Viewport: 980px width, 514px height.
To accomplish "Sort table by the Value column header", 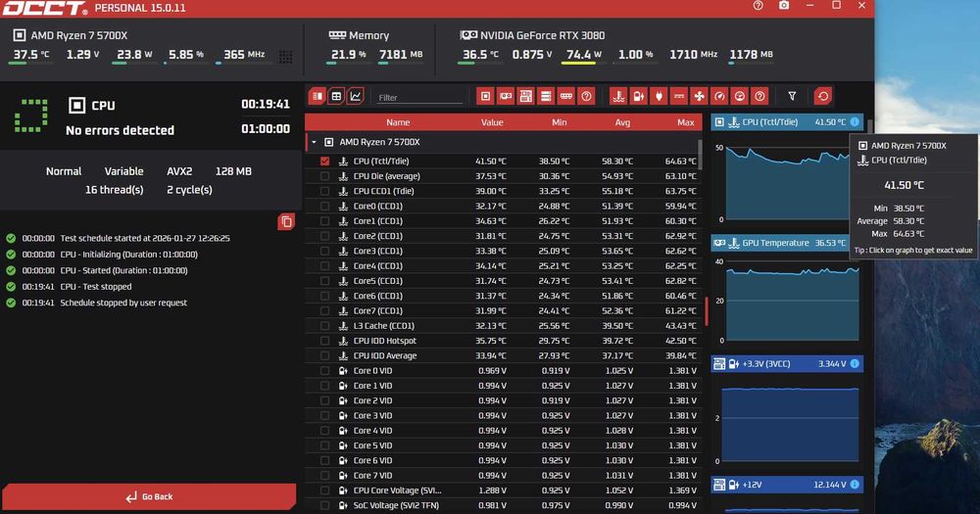I will click(492, 122).
